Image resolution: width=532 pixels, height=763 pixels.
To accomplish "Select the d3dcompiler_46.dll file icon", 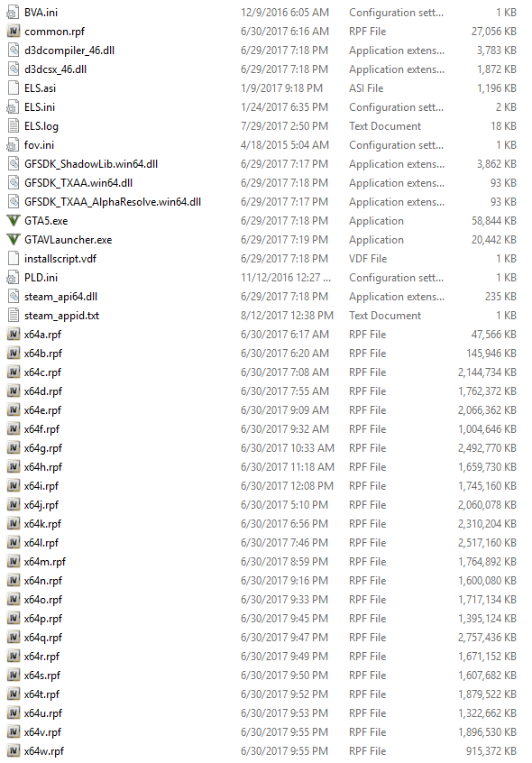I will click(x=14, y=51).
